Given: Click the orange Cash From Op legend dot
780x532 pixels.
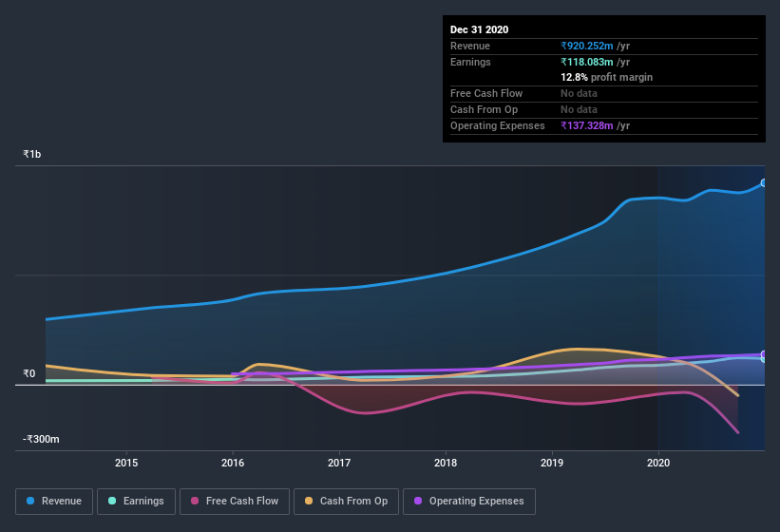Looking at the screenshot, I should 310,501.
